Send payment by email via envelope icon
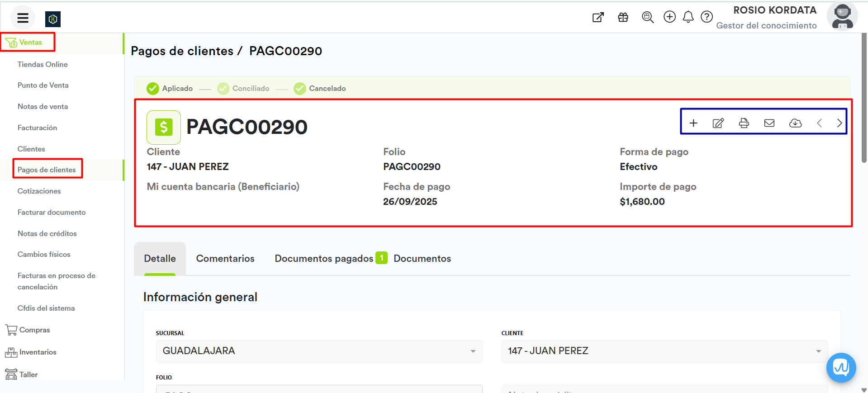 769,123
